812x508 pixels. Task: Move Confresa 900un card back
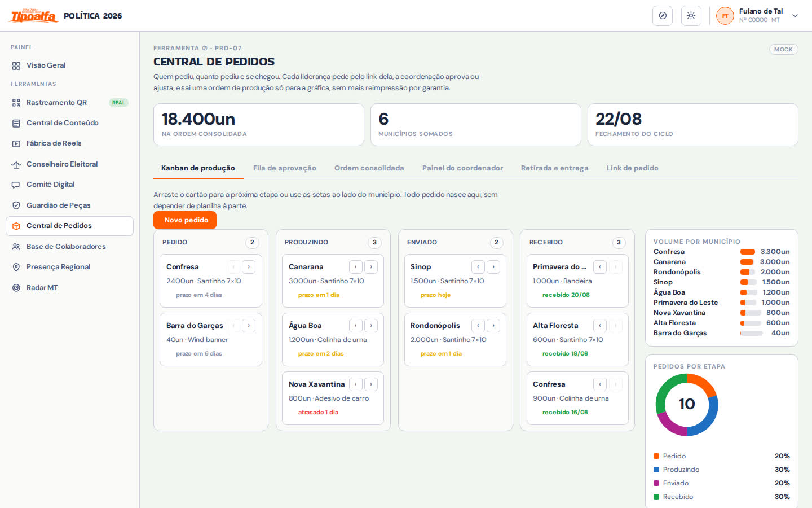pos(600,384)
